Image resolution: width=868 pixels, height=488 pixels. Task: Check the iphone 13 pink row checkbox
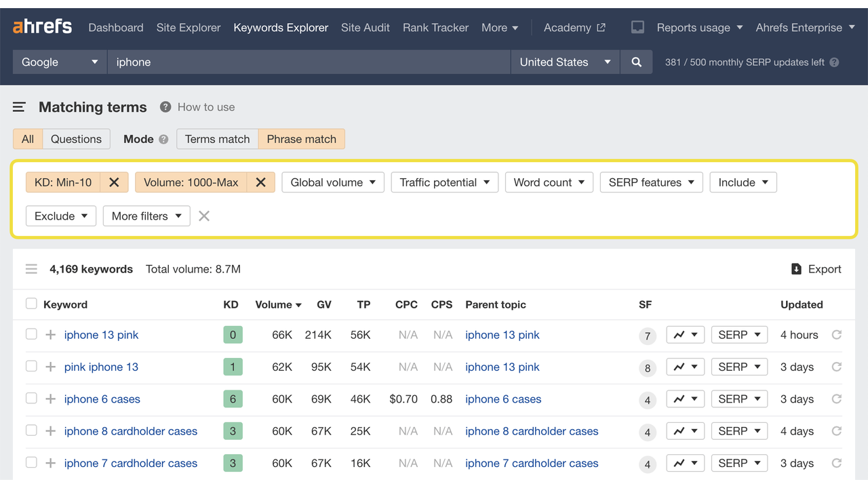(31, 334)
